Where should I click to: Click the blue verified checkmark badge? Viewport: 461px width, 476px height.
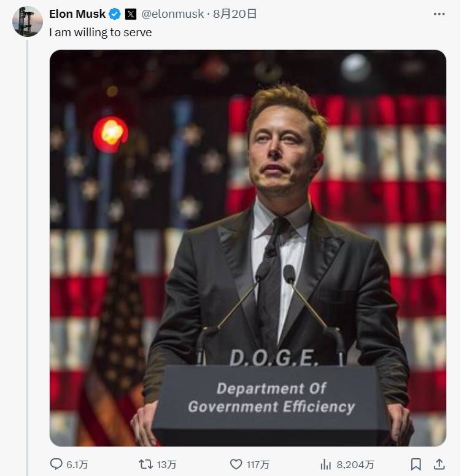pyautogui.click(x=115, y=14)
